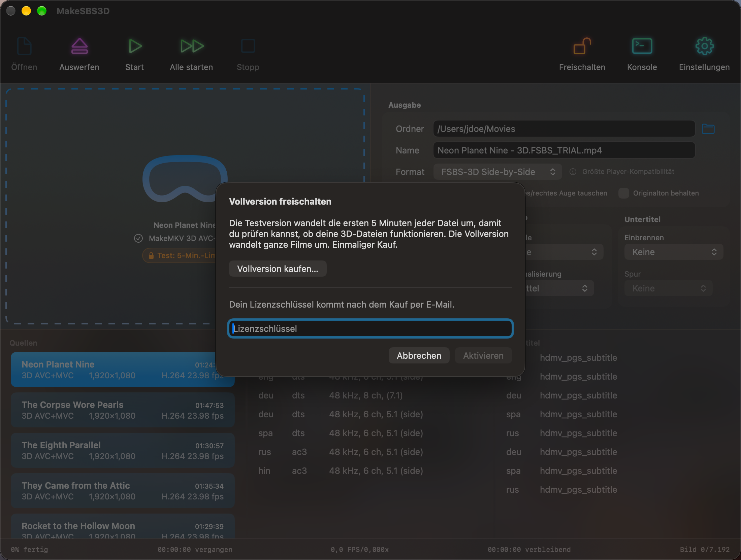The height and width of the screenshot is (560, 741).
Task: Click the Abbrechen button in dialog
Action: coord(419,356)
